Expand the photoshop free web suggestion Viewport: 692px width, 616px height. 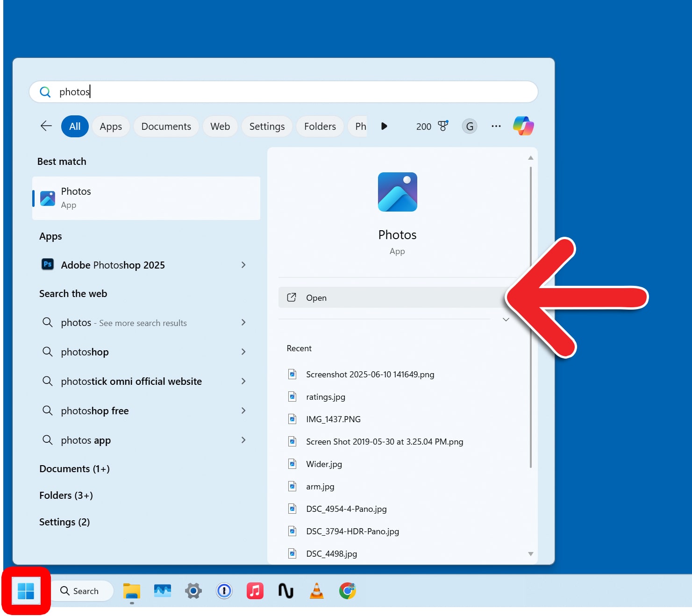coord(243,411)
